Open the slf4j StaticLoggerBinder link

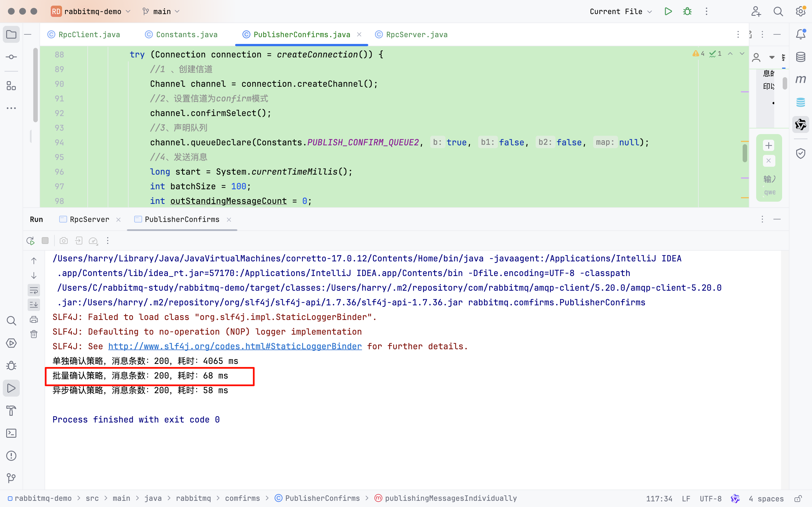pyautogui.click(x=235, y=346)
